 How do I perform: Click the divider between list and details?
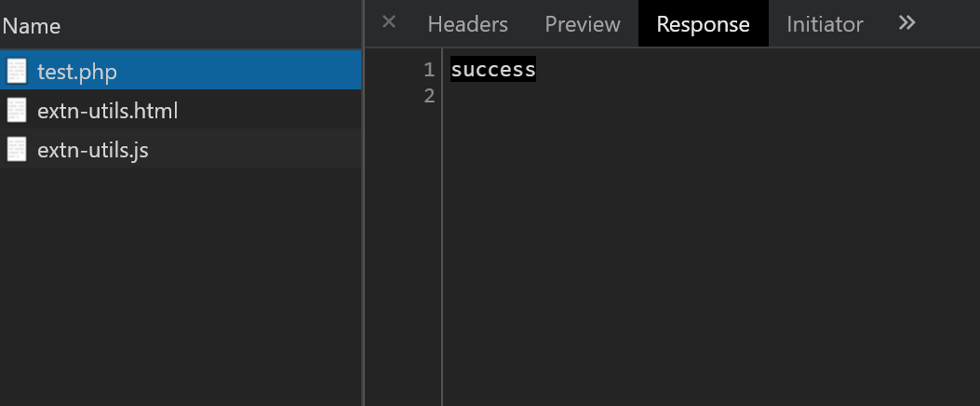363,233
